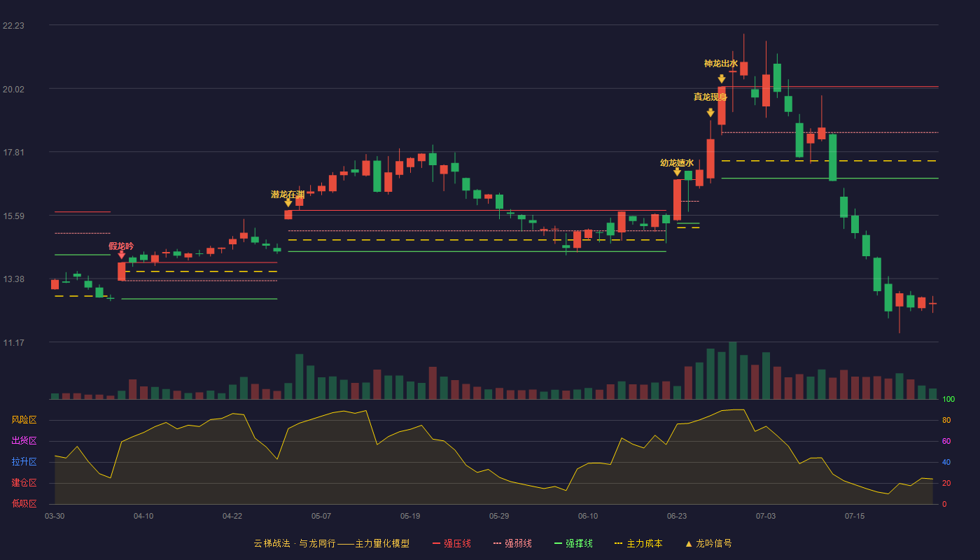This screenshot has width=980, height=560.
Task: Click the 07-03 date label
Action: point(766,516)
